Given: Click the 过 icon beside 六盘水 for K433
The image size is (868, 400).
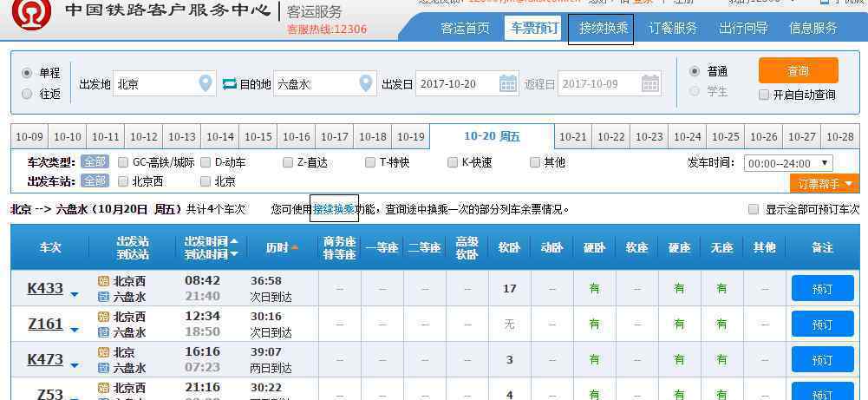Looking at the screenshot, I should click(x=103, y=297).
